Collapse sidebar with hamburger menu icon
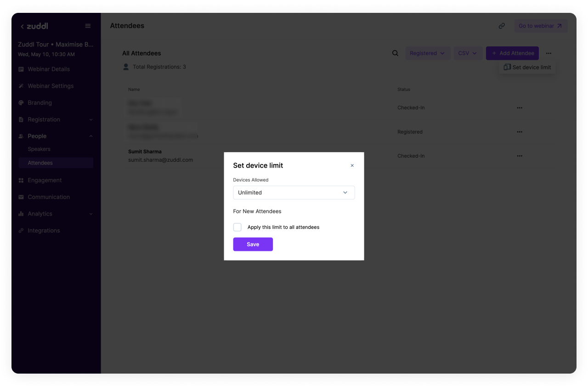The image size is (588, 386). pos(88,26)
